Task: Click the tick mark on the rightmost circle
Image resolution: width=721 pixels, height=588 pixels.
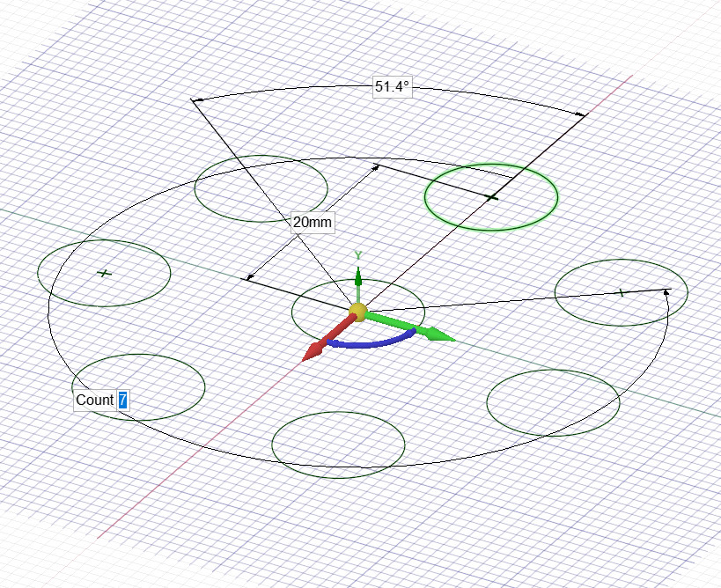Action: (x=622, y=290)
